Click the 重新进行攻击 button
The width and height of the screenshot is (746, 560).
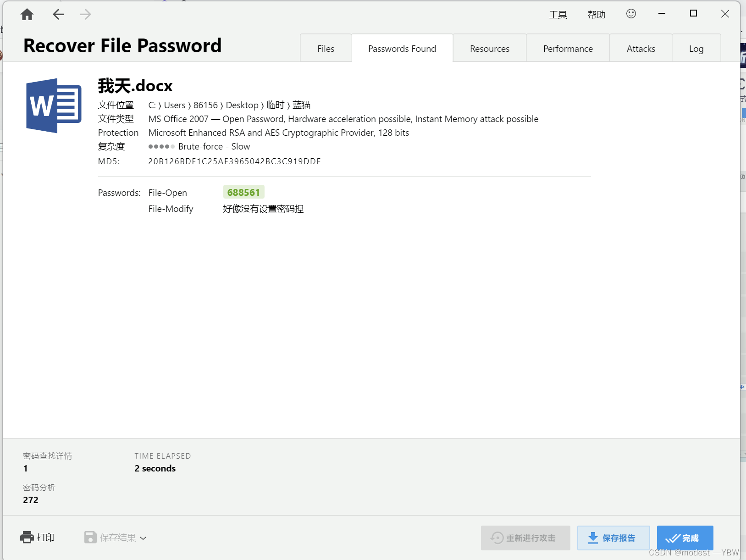click(525, 538)
